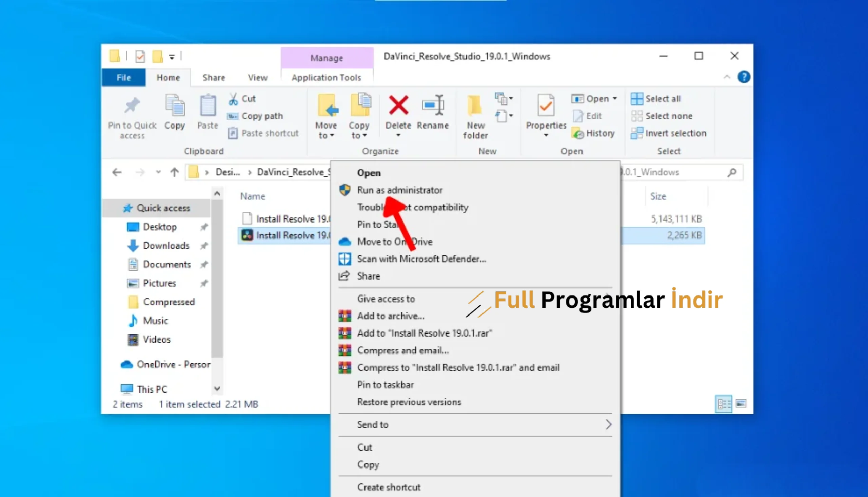868x497 pixels.
Task: Click the New folder icon
Action: coord(475,105)
